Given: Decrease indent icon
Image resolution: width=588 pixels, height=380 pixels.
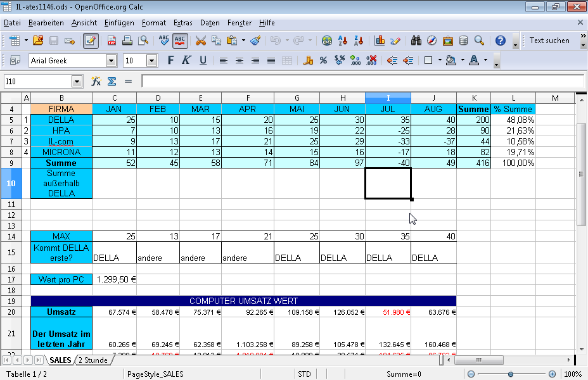Looking at the screenshot, I should 392,60.
